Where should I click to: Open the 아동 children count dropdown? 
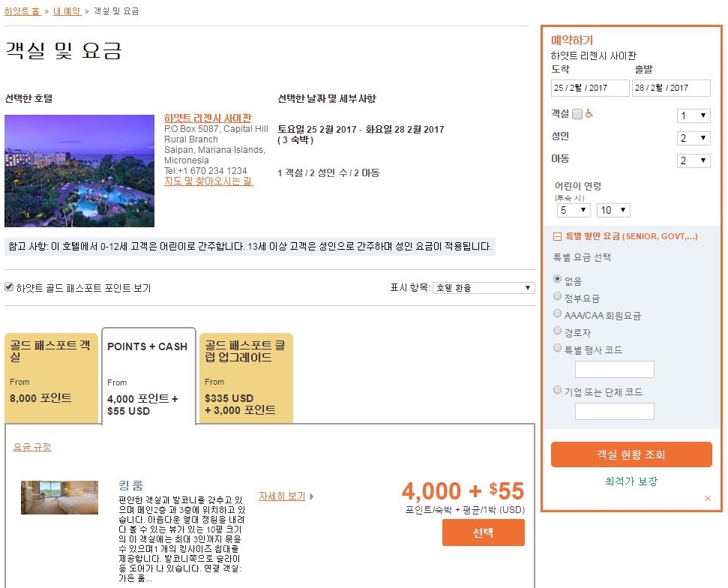click(694, 160)
